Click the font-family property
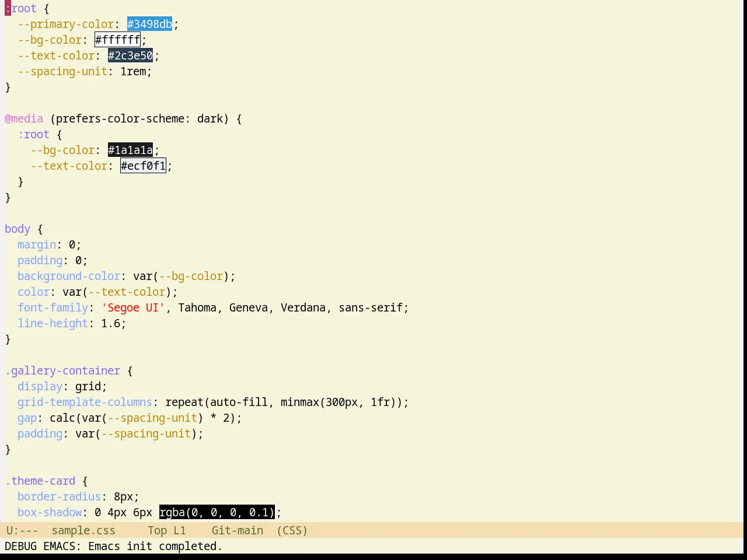The height and width of the screenshot is (560, 747). [53, 307]
